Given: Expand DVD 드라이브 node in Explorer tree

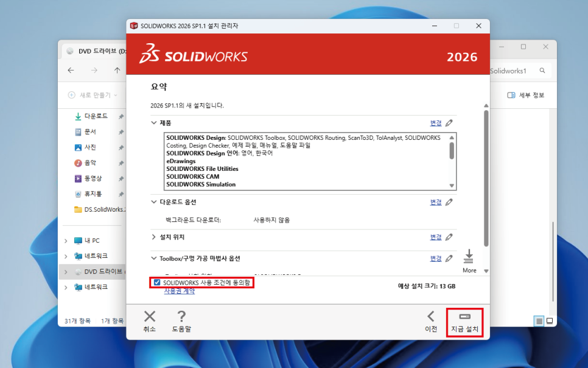Looking at the screenshot, I should coord(66,272).
